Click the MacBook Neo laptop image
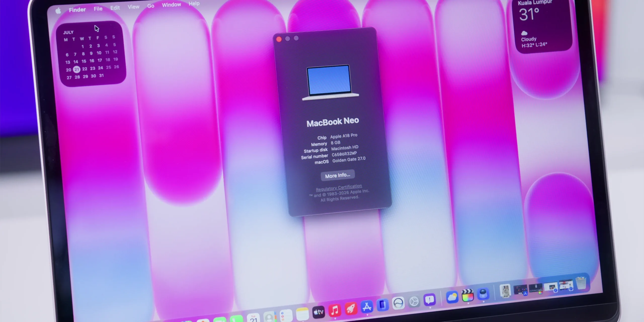644x322 pixels. click(330, 82)
